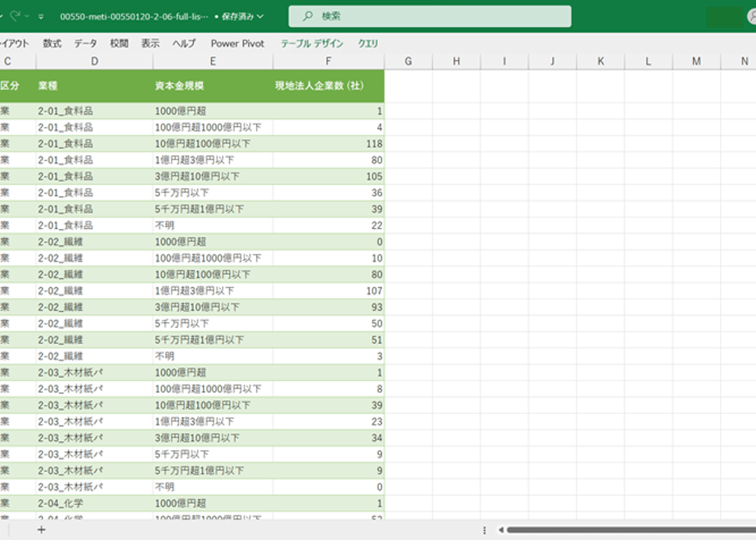
Task: Open the Power Pivot ribbon tab
Action: (237, 43)
